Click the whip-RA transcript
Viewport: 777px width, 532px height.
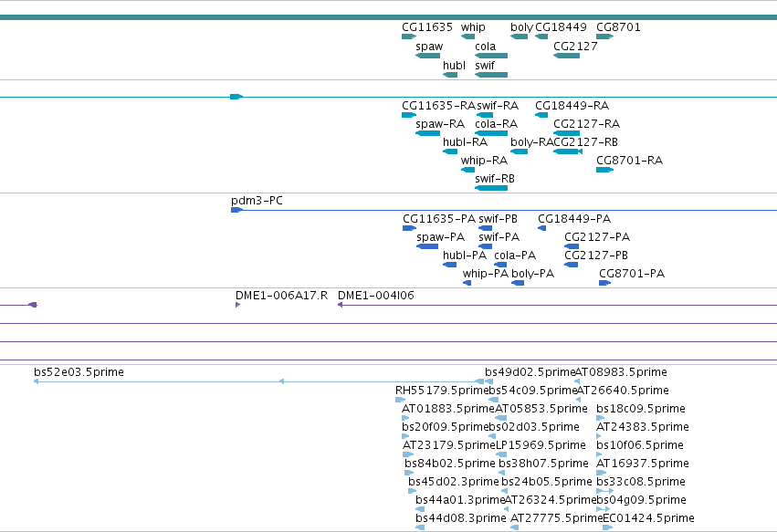coord(467,170)
